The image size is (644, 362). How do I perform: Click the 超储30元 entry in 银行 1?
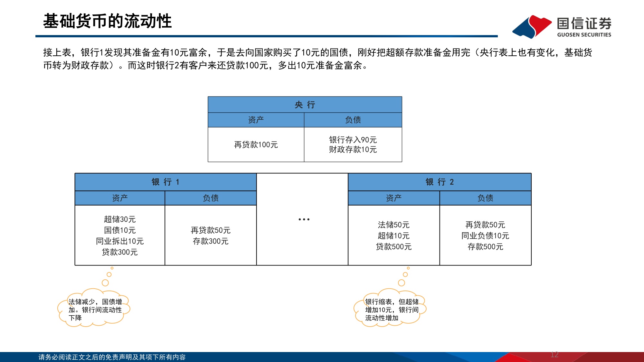click(x=120, y=219)
